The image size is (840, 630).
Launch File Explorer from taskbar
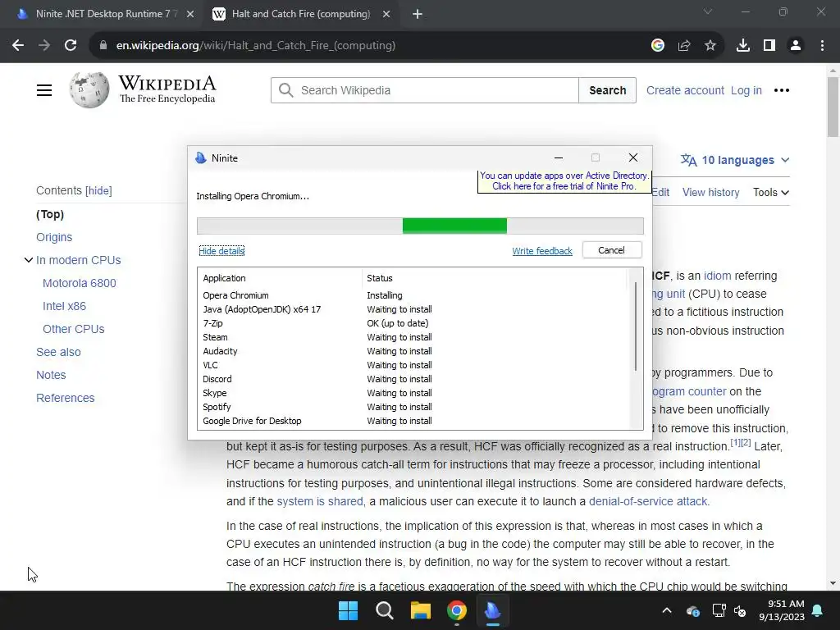click(421, 610)
